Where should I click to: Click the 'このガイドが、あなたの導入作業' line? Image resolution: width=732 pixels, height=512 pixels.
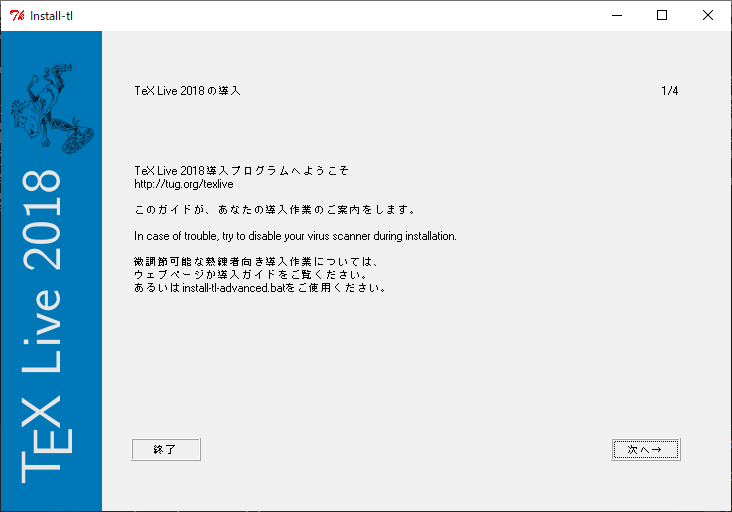click(274, 210)
